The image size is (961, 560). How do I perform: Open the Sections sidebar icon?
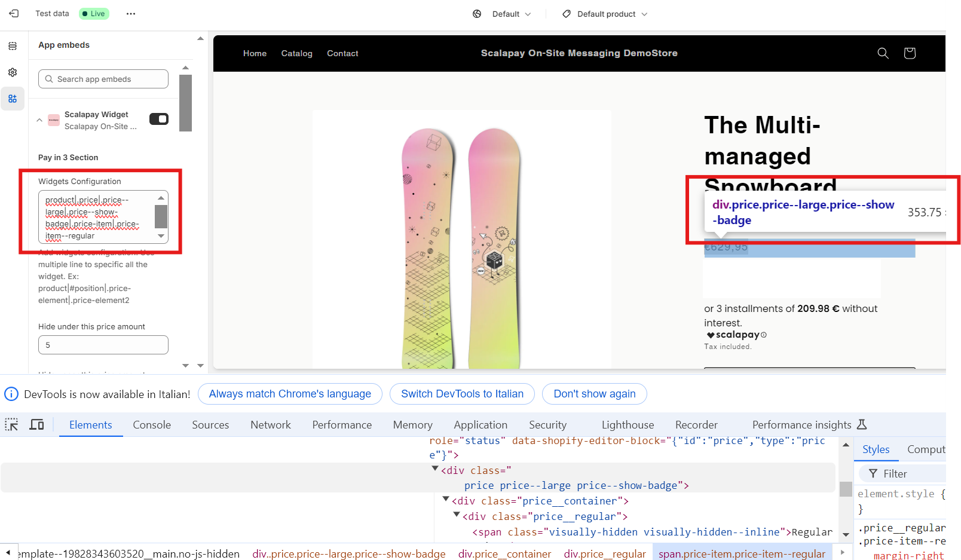[13, 46]
